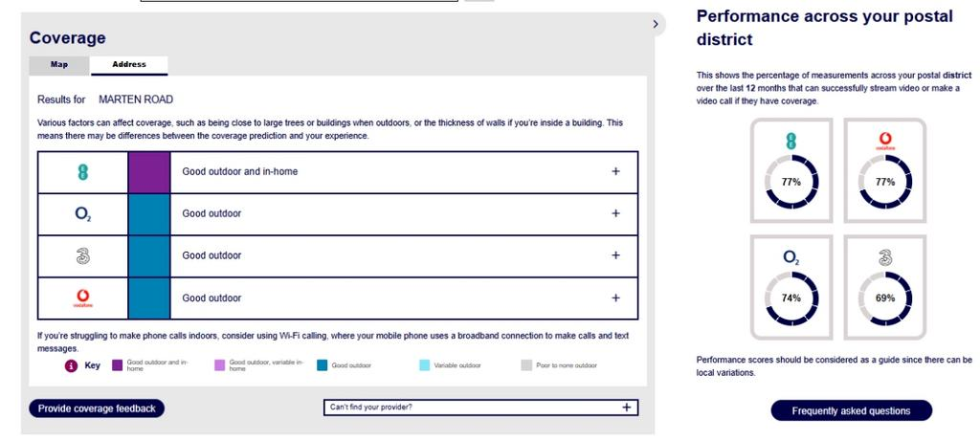Expand the EE coverage result row
The image size is (980, 441).
[615, 172]
